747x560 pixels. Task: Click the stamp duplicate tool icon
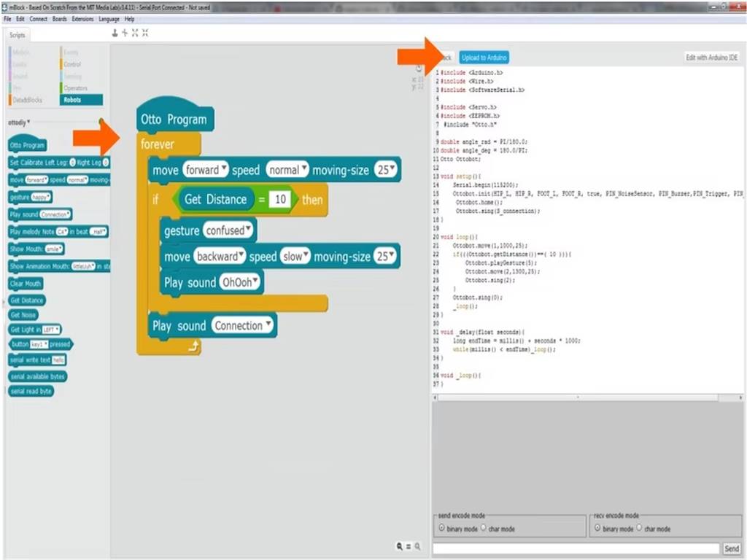pyautogui.click(x=115, y=33)
